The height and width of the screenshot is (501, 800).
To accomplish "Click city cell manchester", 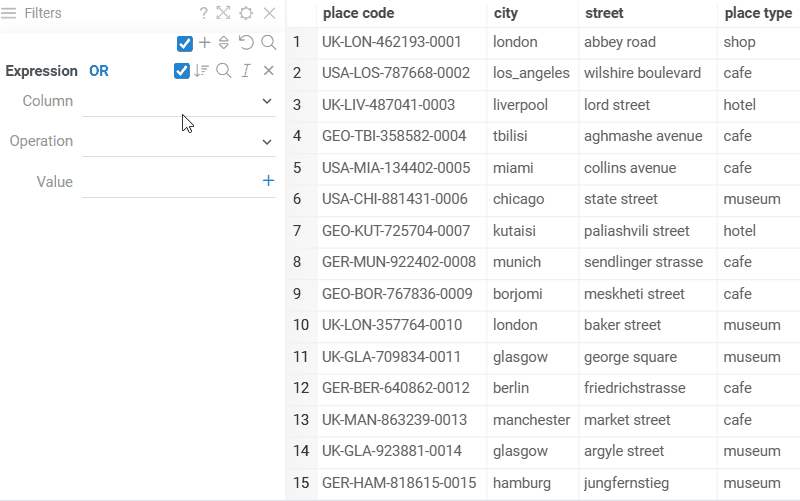I will point(531,420).
